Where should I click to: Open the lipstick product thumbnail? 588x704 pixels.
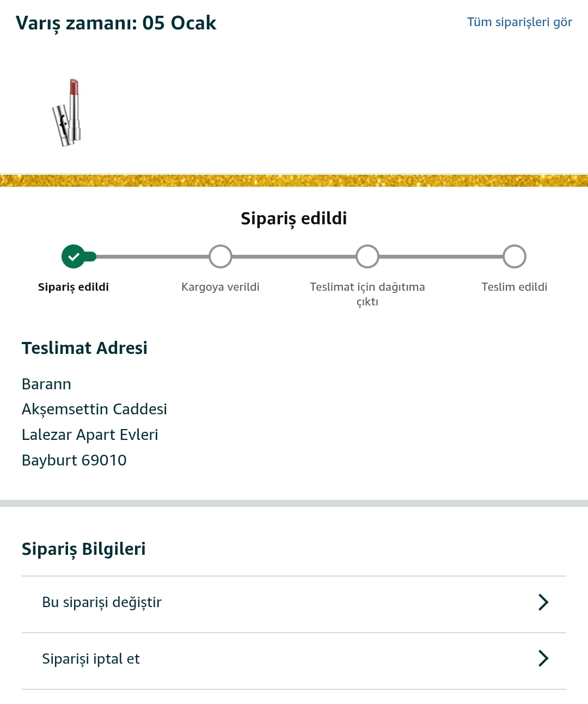coord(67,113)
